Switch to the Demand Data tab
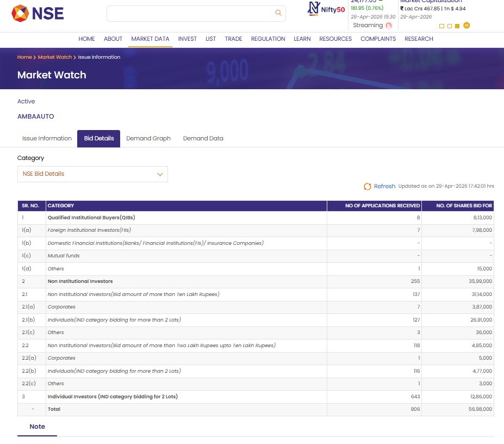 point(203,138)
